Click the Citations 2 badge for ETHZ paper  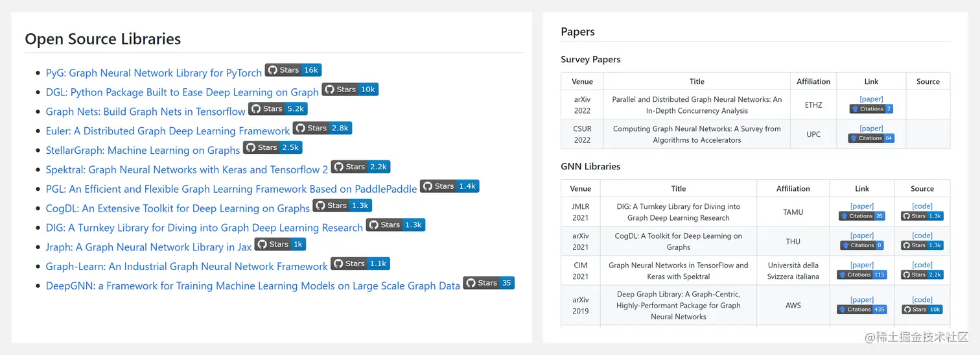(871, 109)
